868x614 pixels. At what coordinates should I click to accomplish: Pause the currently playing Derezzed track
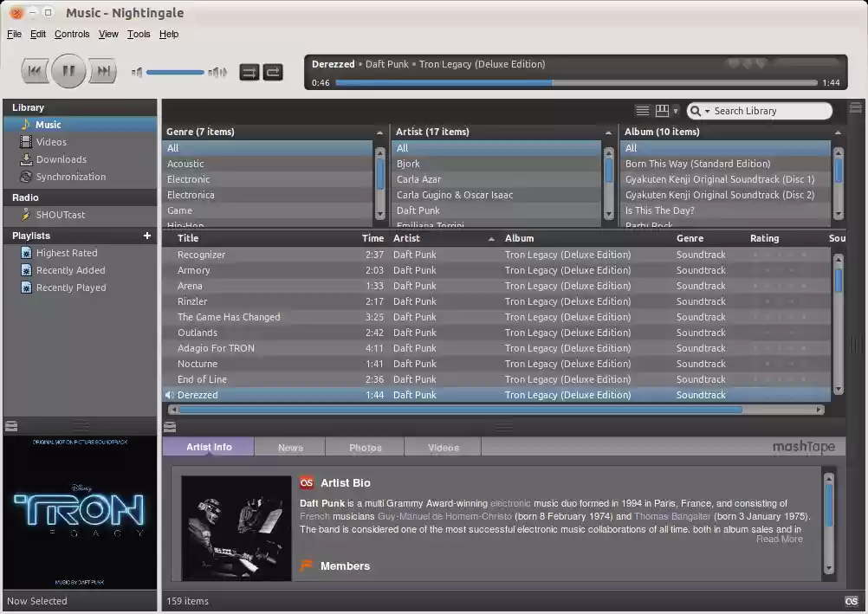click(x=68, y=71)
